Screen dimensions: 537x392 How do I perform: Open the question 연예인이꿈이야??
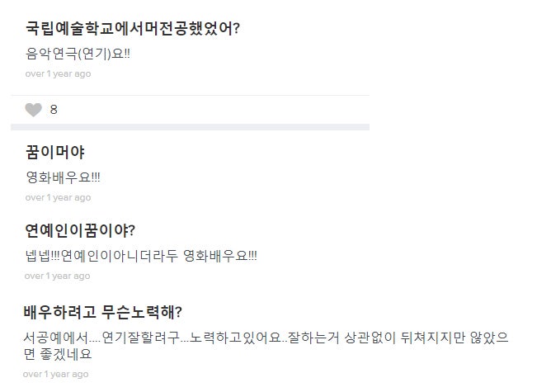pos(81,230)
